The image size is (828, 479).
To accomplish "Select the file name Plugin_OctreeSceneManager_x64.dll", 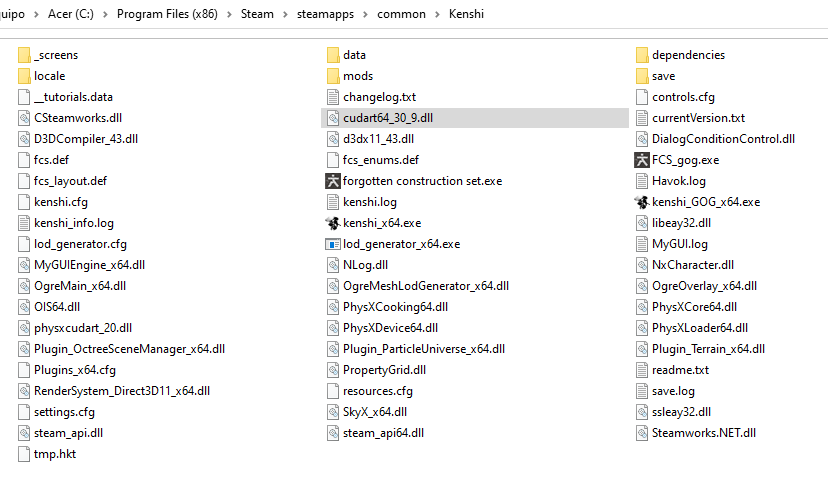I will 130,349.
